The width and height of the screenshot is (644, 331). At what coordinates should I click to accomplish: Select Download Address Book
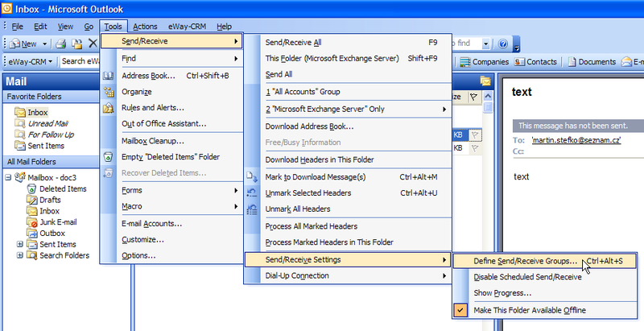[x=349, y=126]
